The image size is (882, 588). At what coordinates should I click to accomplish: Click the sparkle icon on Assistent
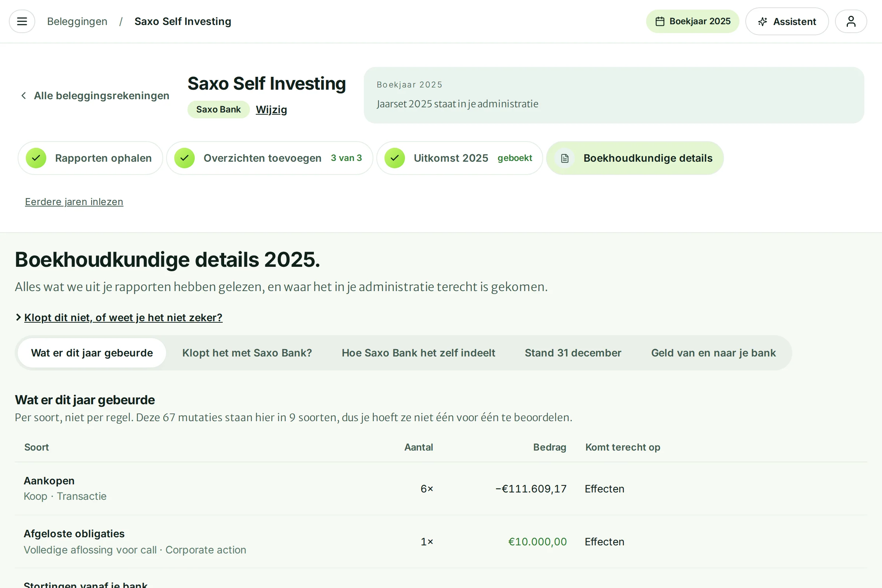762,21
